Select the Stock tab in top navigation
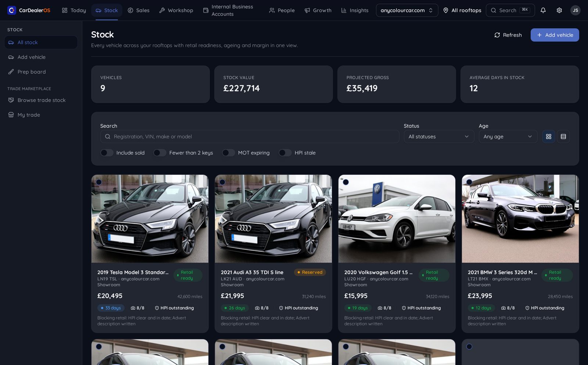Screen dimensions: 588x365 [x=107, y=10]
